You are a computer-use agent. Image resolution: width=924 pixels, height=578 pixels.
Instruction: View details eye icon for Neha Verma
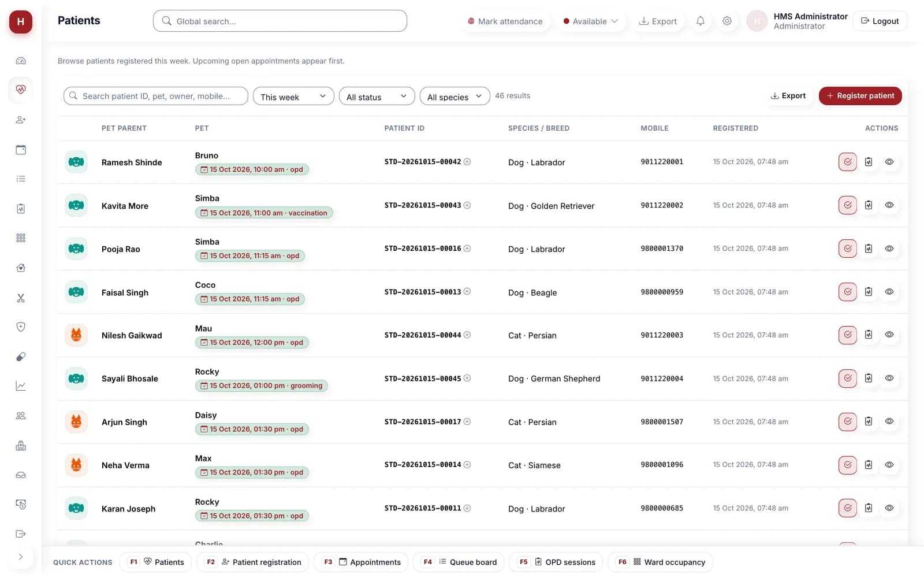(x=889, y=465)
